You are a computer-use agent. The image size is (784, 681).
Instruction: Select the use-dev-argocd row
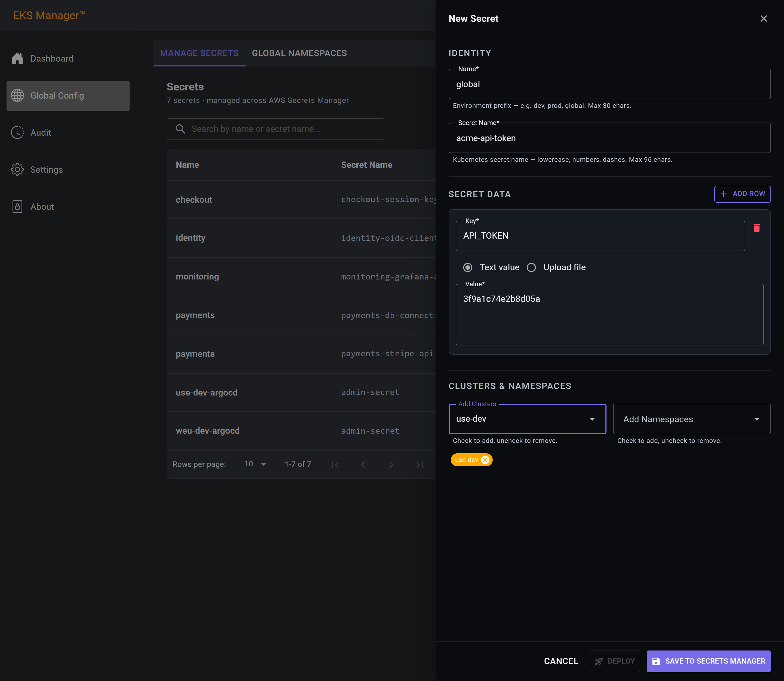click(x=301, y=393)
